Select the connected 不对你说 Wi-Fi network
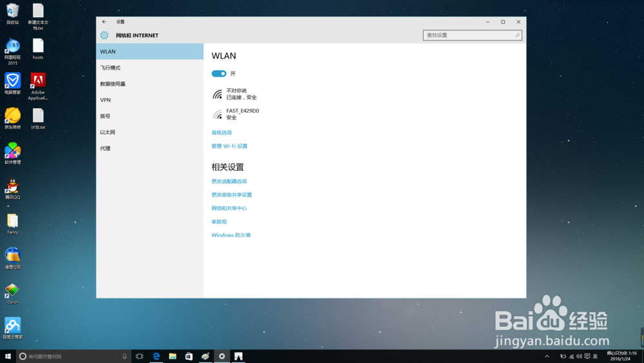 pos(234,94)
